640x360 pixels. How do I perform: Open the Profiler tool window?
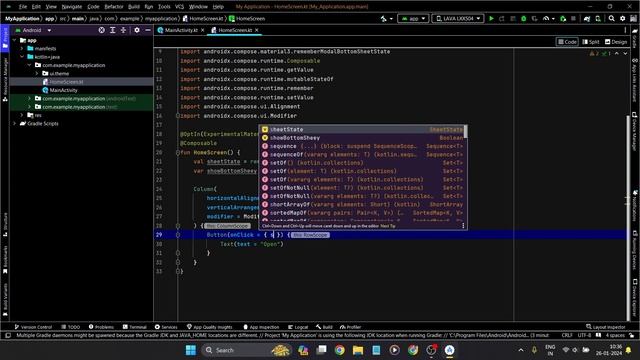pyautogui.click(x=350, y=327)
